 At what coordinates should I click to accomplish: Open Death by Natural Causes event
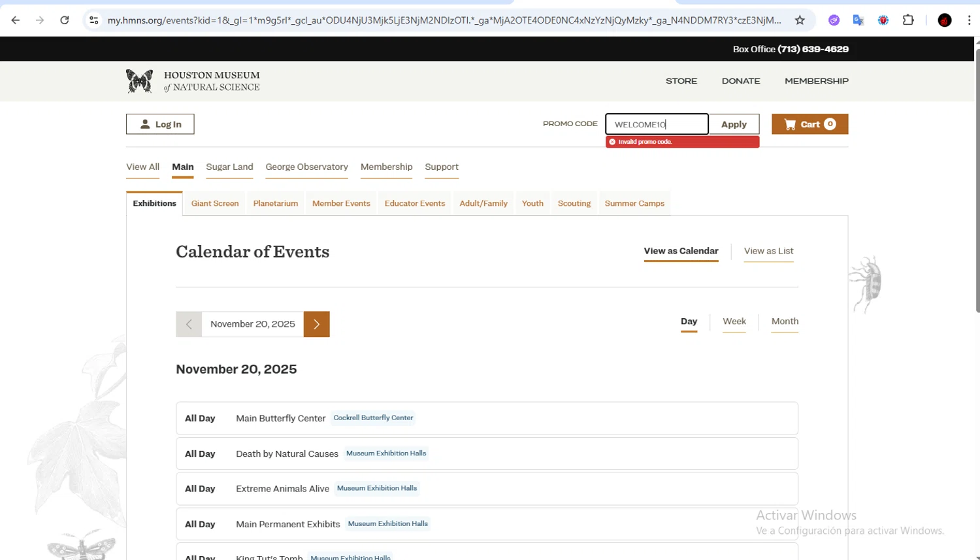click(487, 453)
